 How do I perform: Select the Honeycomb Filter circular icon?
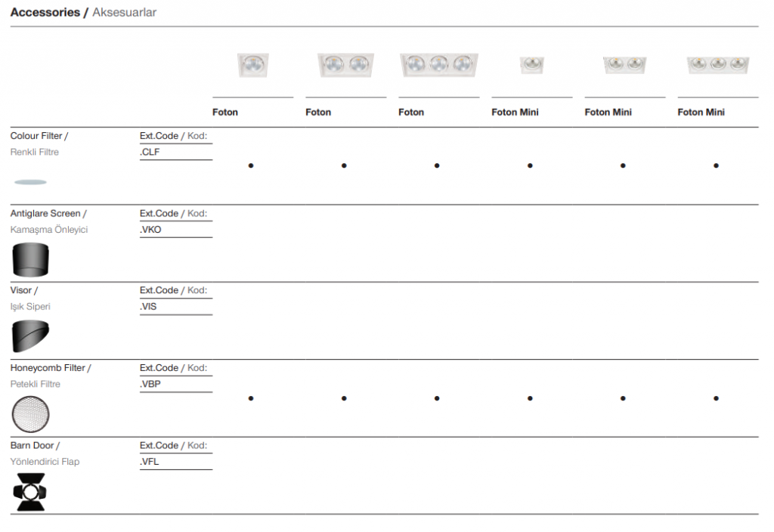click(30, 414)
